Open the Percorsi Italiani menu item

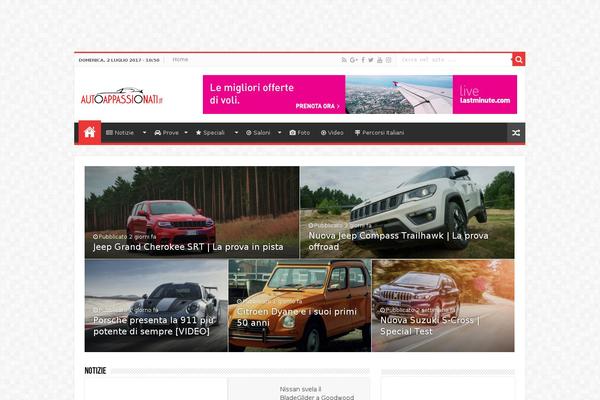coord(379,133)
